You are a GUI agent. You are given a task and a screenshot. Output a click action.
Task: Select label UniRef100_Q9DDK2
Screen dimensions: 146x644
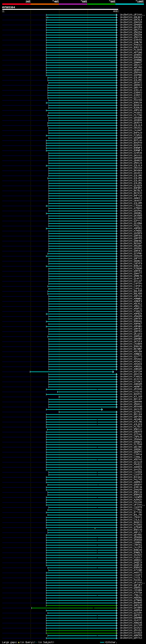click(131, 449)
